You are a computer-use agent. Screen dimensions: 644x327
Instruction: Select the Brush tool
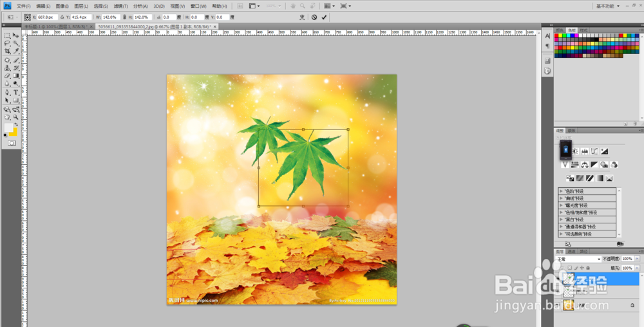15,60
